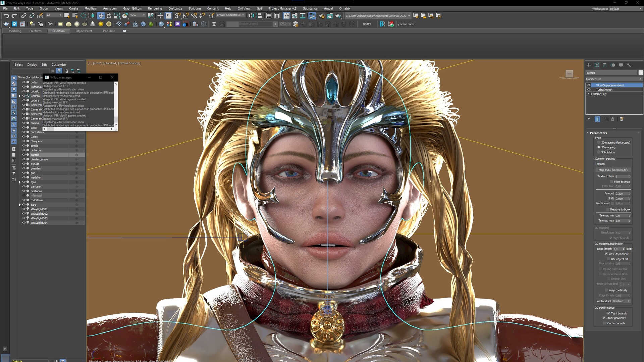Pin the modifier stack
The image size is (644, 362).
[588, 119]
